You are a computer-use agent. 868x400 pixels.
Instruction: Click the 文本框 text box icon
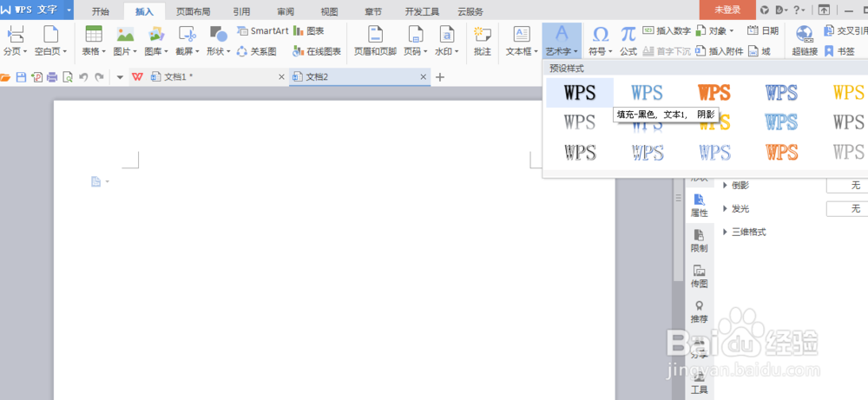point(522,35)
